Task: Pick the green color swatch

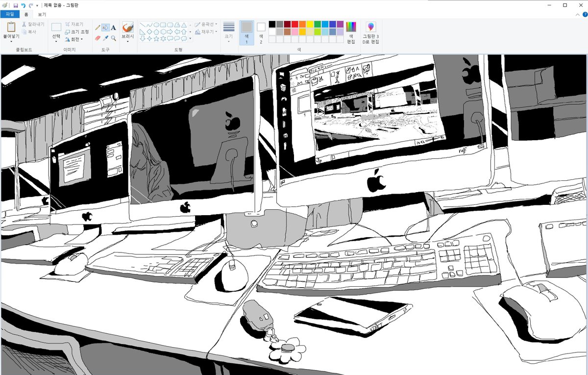Action: (x=318, y=24)
